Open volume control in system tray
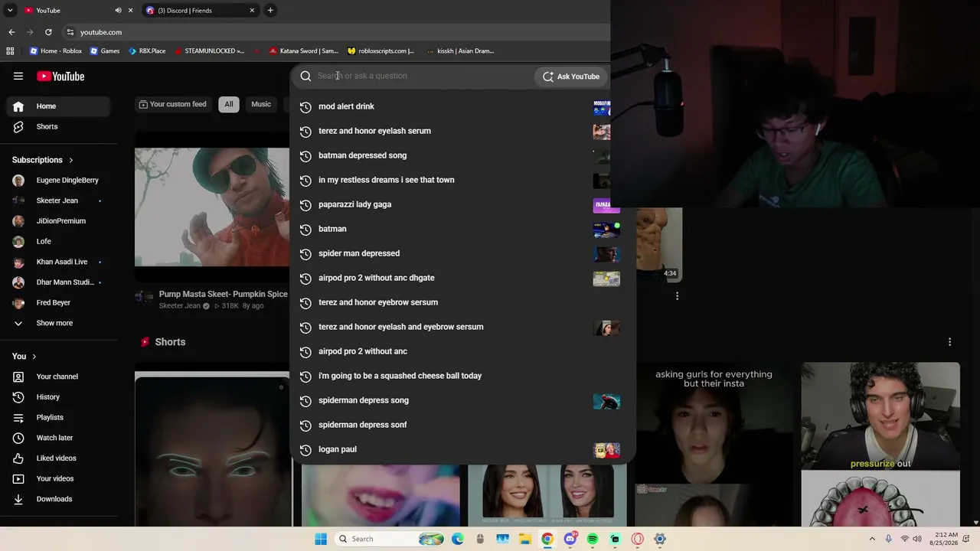The width and height of the screenshot is (980, 551). pyautogui.click(x=917, y=539)
